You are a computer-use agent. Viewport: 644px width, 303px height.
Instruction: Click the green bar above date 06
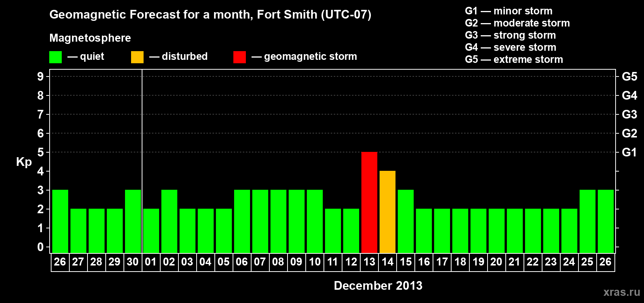tap(242, 221)
